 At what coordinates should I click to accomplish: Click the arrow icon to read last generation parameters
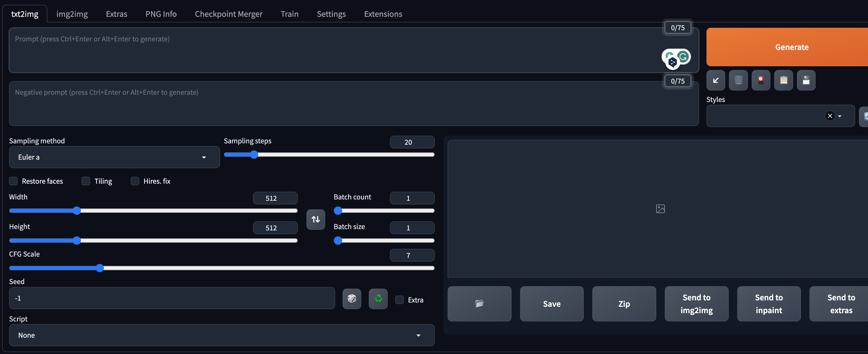click(715, 80)
